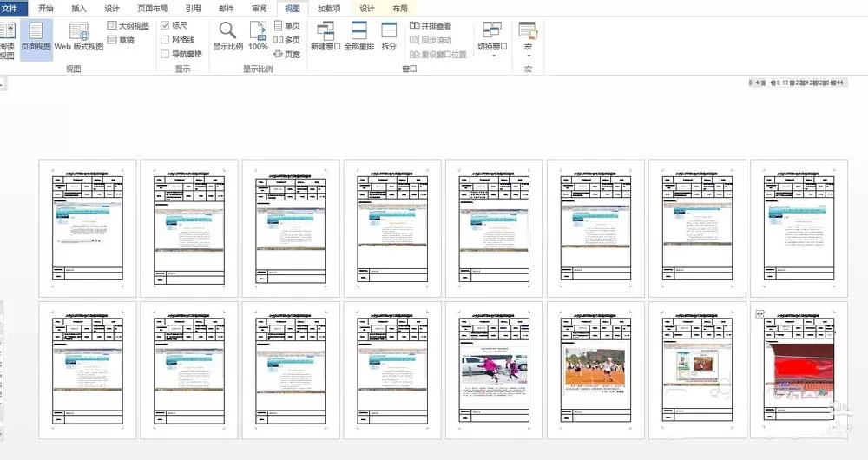Screen dimensions: 868x460
Task: Choose 单页 one page zoom
Action: pos(287,25)
